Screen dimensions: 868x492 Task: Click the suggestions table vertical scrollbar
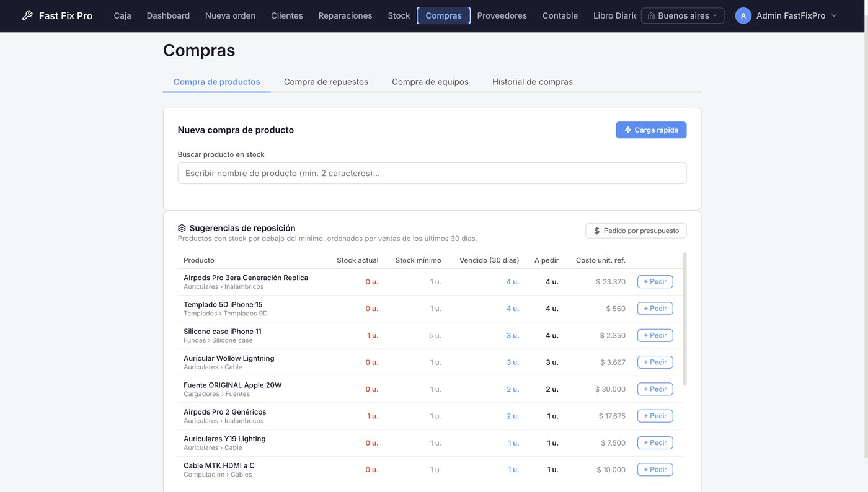pyautogui.click(x=685, y=319)
